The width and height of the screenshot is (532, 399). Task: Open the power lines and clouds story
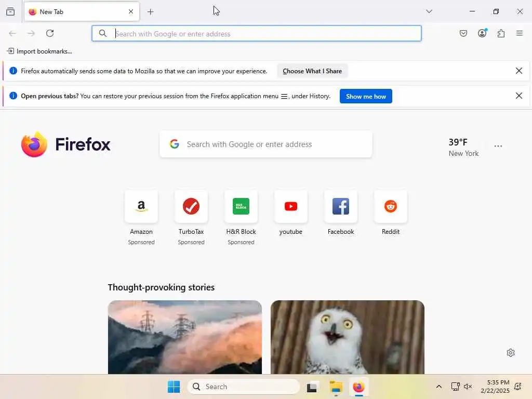point(185,337)
